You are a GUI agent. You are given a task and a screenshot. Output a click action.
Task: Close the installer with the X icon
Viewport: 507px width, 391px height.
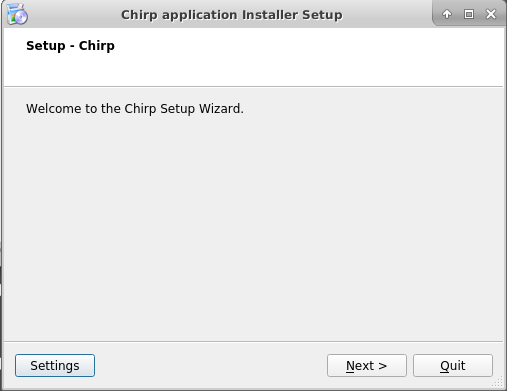coord(491,14)
